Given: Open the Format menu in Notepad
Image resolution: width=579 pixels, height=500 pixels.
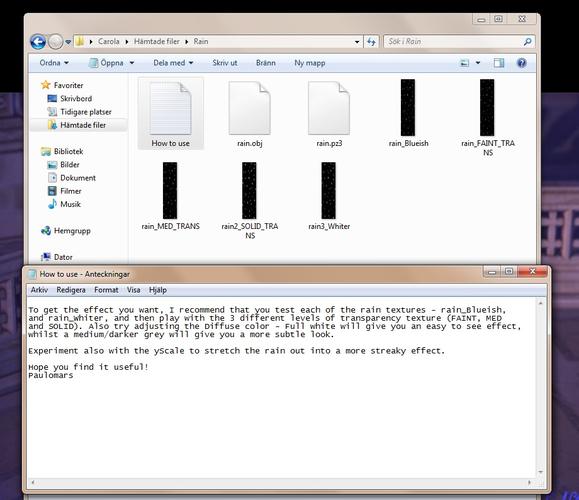Looking at the screenshot, I should click(106, 290).
